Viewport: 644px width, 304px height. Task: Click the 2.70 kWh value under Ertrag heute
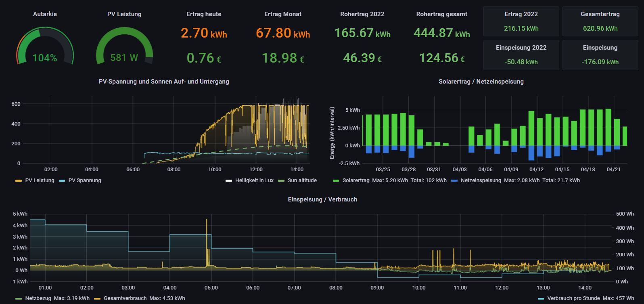(x=204, y=33)
